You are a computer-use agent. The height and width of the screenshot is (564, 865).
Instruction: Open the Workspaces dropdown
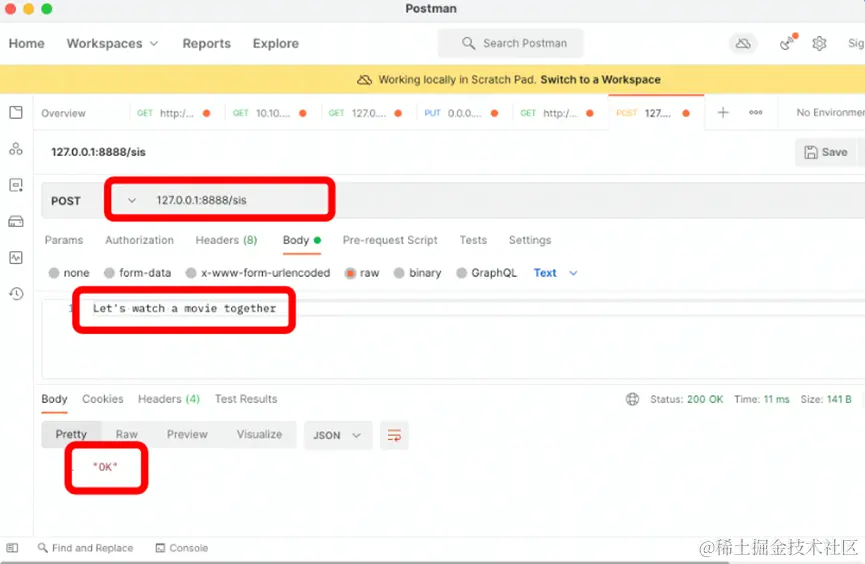[113, 43]
